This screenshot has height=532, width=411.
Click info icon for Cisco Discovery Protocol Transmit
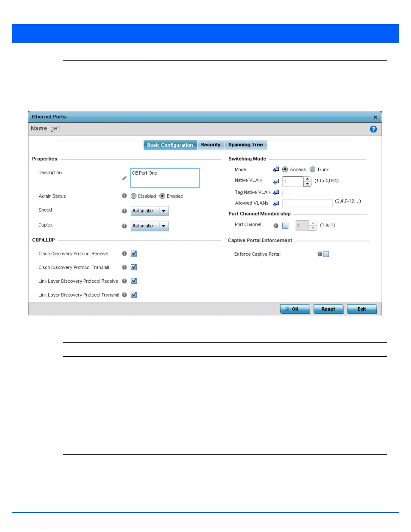coord(124,267)
